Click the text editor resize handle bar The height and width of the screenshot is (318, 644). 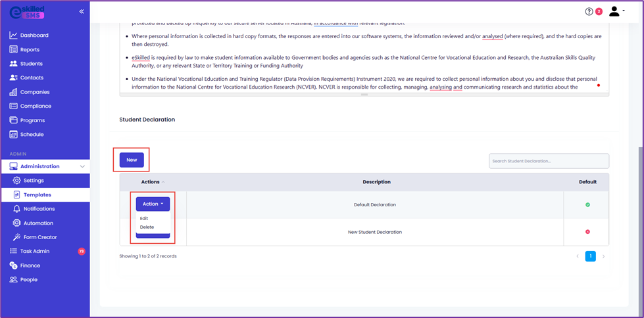point(364,95)
